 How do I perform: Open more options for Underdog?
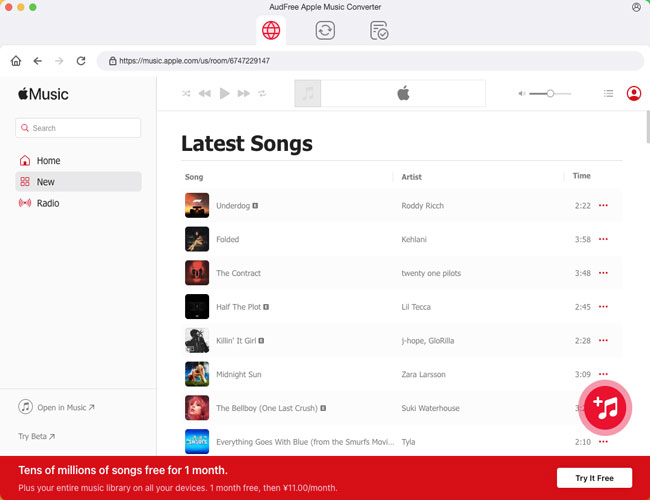tap(603, 205)
